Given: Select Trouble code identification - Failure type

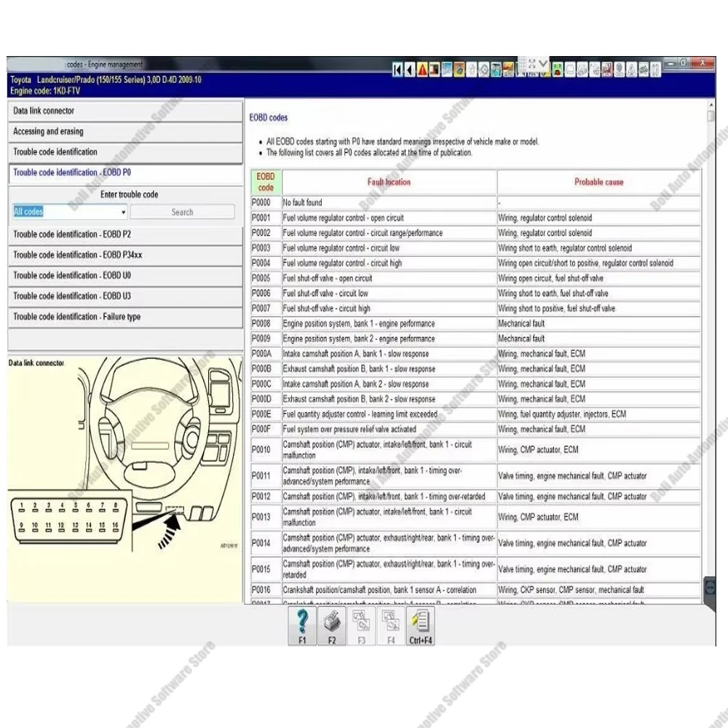Looking at the screenshot, I should (125, 317).
